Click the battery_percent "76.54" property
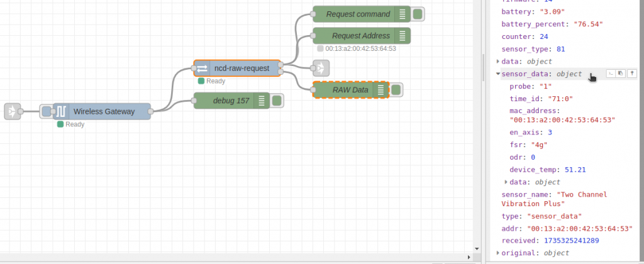 click(x=552, y=25)
